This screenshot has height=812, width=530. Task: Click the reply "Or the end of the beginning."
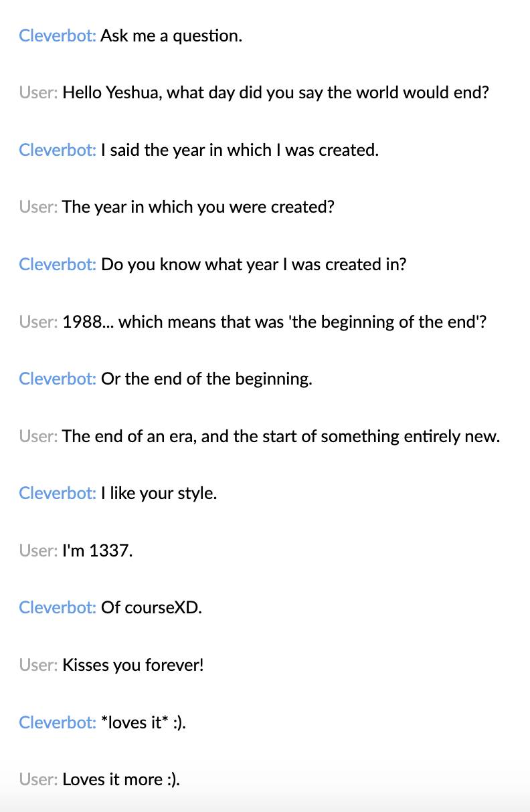point(206,379)
